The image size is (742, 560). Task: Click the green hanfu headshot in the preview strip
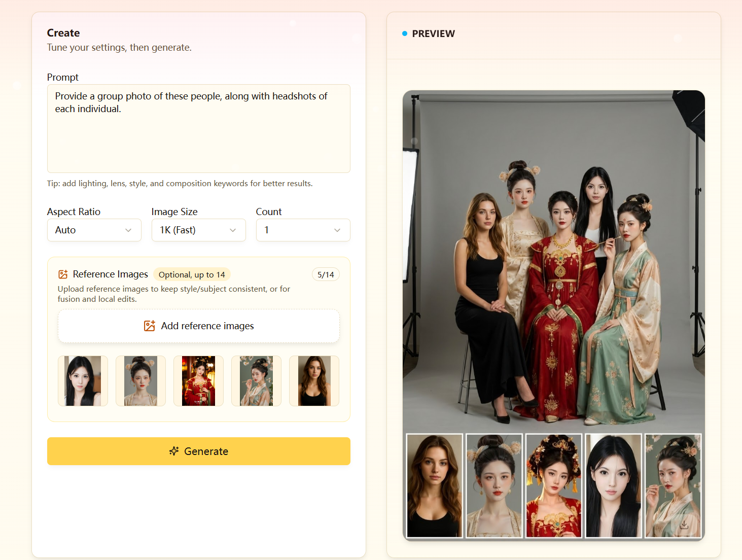point(673,485)
